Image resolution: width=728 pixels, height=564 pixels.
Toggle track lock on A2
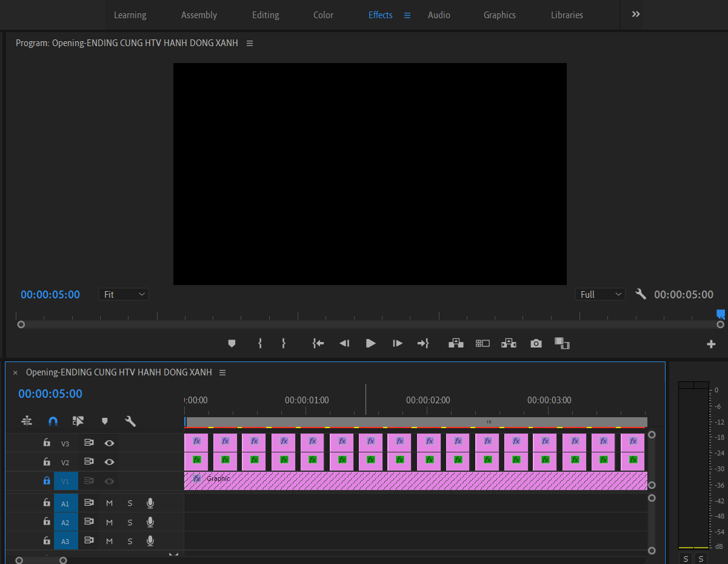[x=47, y=522]
